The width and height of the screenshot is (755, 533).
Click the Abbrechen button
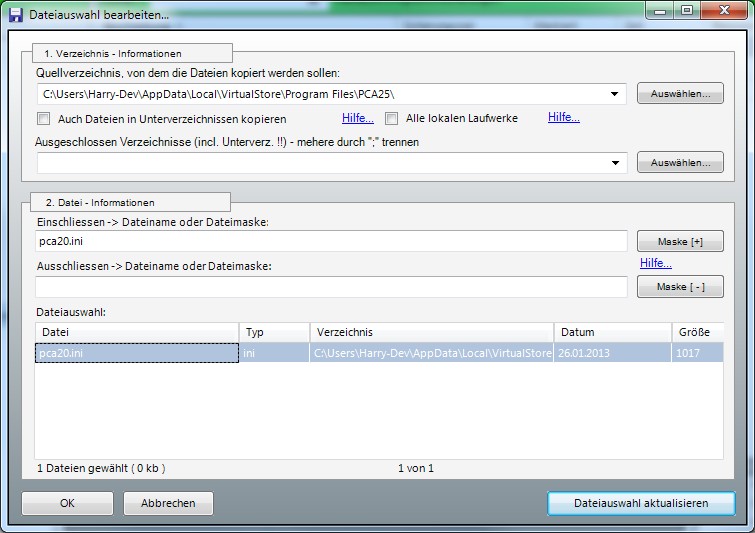pyautogui.click(x=168, y=503)
